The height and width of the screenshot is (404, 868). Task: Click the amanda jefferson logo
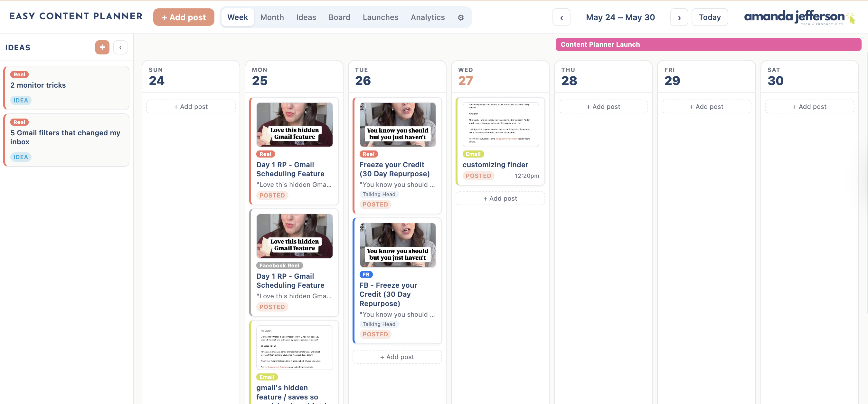pyautogui.click(x=800, y=17)
